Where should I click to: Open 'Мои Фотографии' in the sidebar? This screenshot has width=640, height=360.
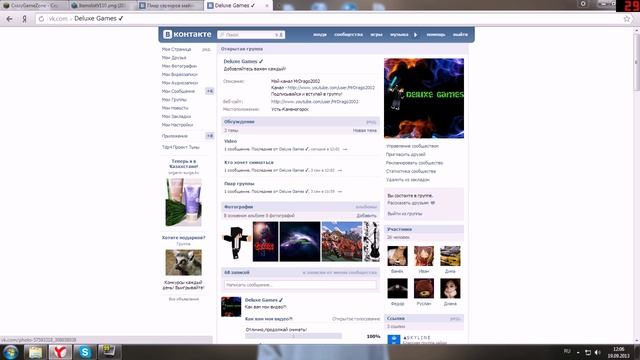[179, 66]
